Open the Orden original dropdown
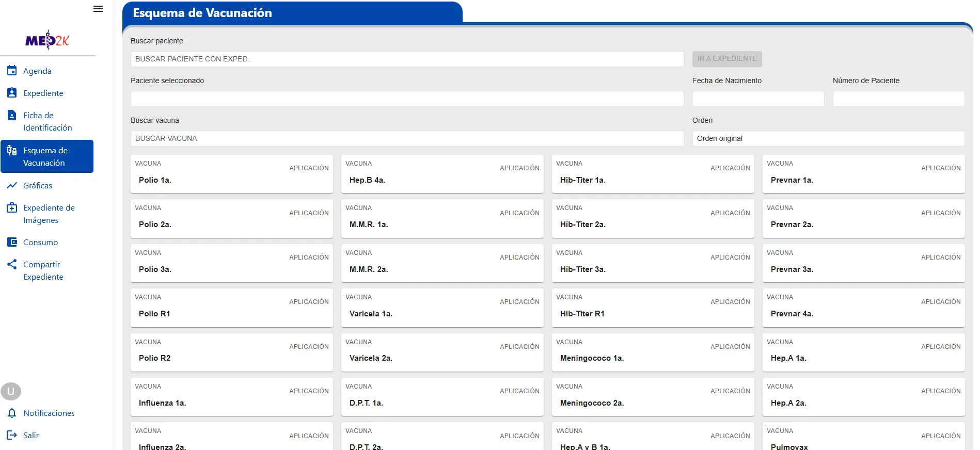Image resolution: width=980 pixels, height=450 pixels. click(828, 138)
